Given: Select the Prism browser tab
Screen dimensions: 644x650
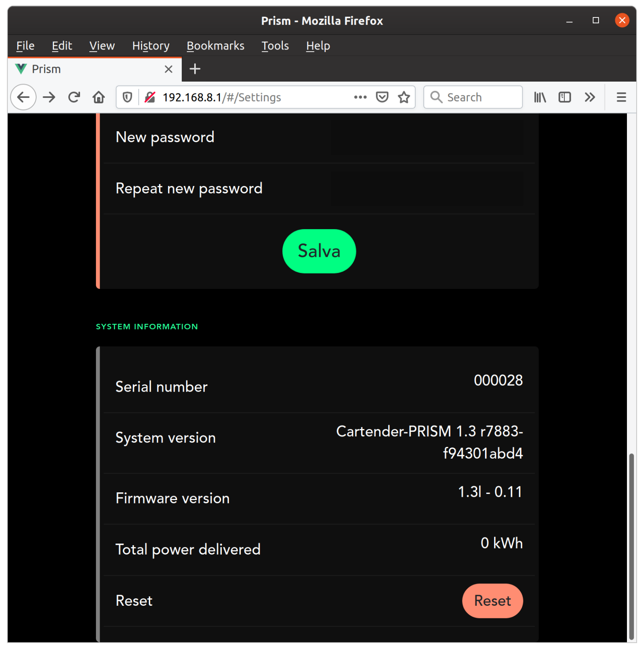Looking at the screenshot, I should [x=95, y=69].
